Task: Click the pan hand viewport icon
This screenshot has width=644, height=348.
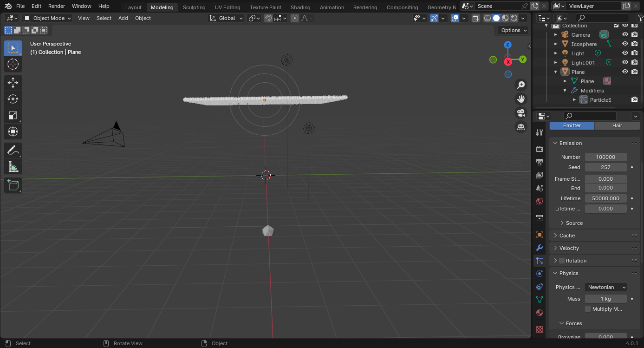Action: click(x=521, y=99)
